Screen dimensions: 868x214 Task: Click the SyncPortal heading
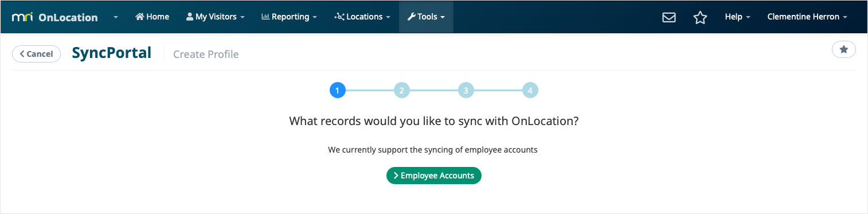click(x=112, y=53)
